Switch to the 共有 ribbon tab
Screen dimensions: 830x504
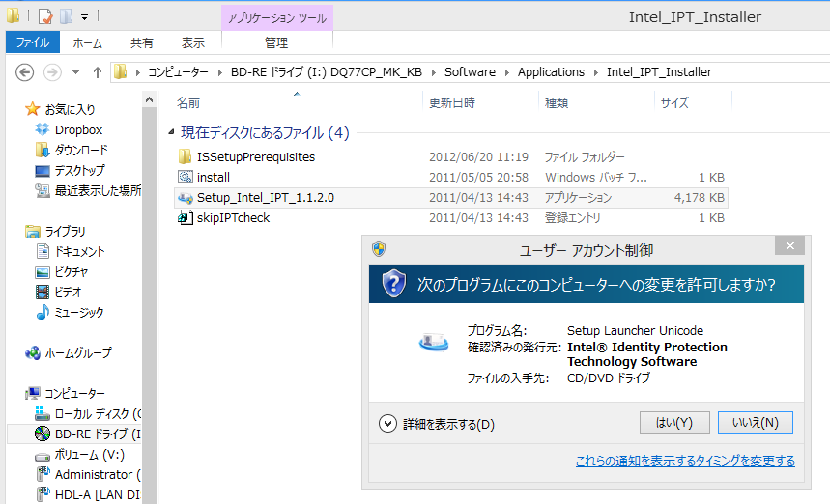pyautogui.click(x=141, y=42)
